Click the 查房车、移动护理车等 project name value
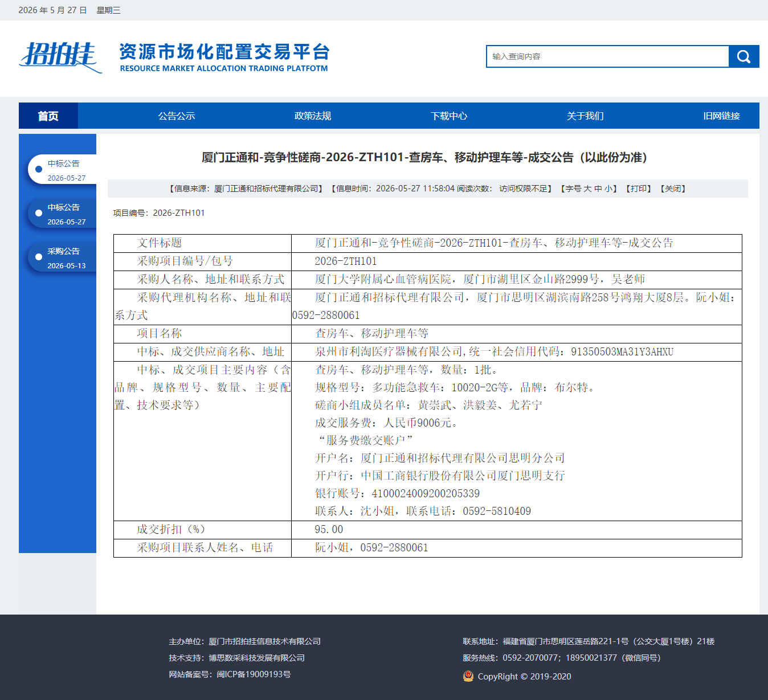 click(x=371, y=334)
